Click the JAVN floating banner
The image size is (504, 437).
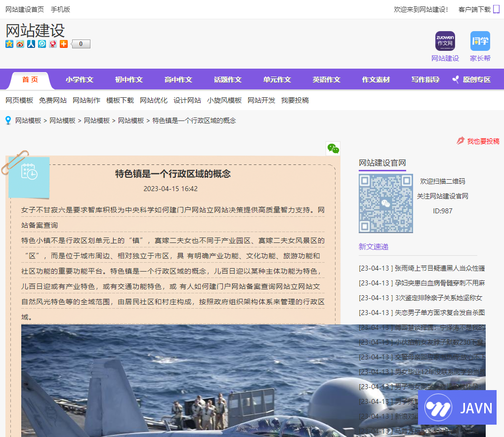coord(457,407)
